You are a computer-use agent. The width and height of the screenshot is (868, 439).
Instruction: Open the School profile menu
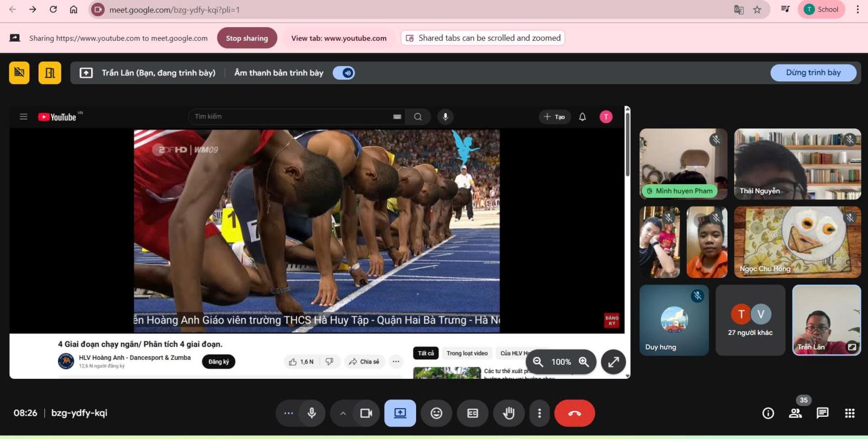point(821,9)
